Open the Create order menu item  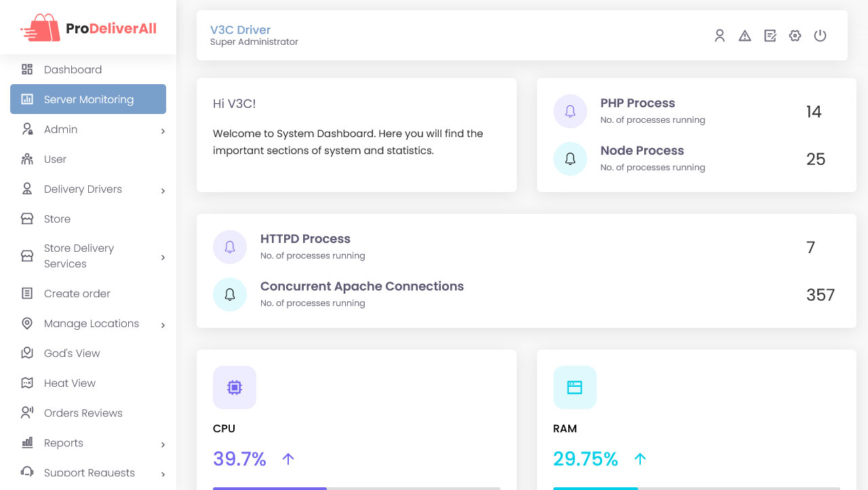[x=88, y=293]
